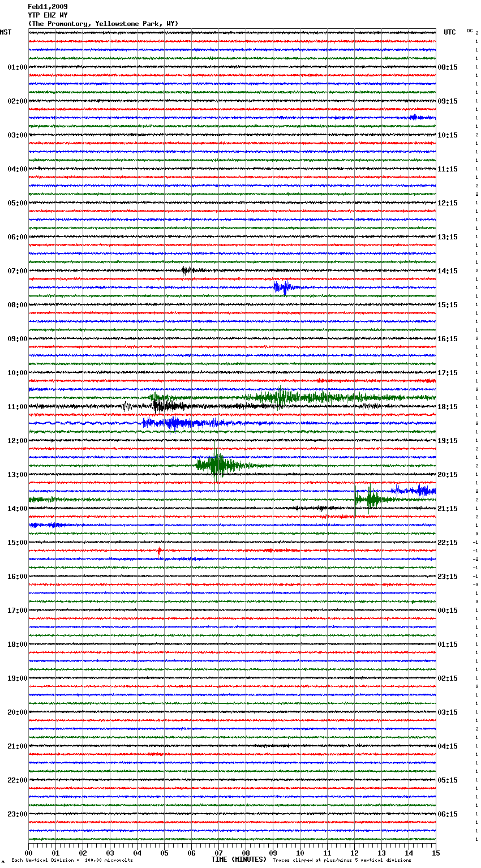Viewport: 481px width, 868px height.
Task: Click the UTC timezone label
Action: pyautogui.click(x=449, y=32)
